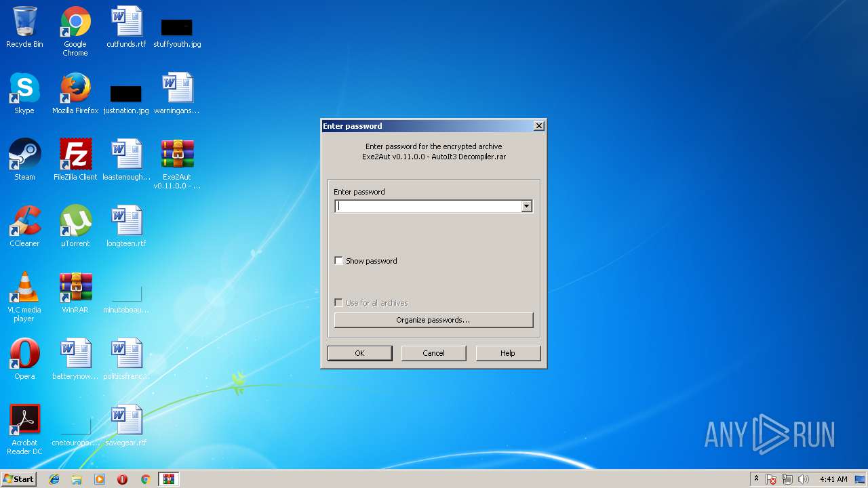This screenshot has height=488, width=868.
Task: Open the Action Center flag icon
Action: point(771,479)
